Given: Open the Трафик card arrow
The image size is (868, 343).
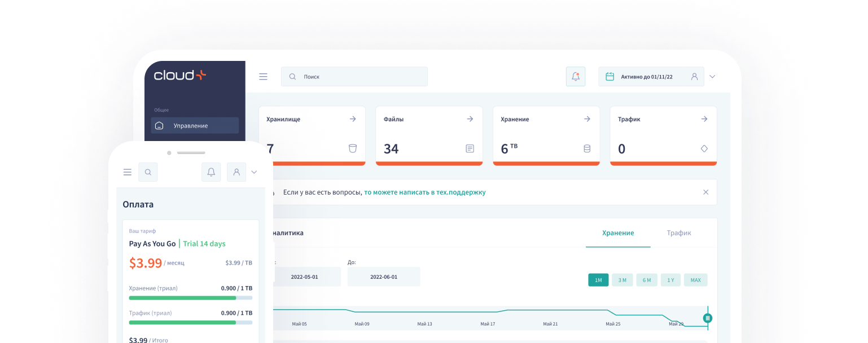Looking at the screenshot, I should tap(704, 119).
